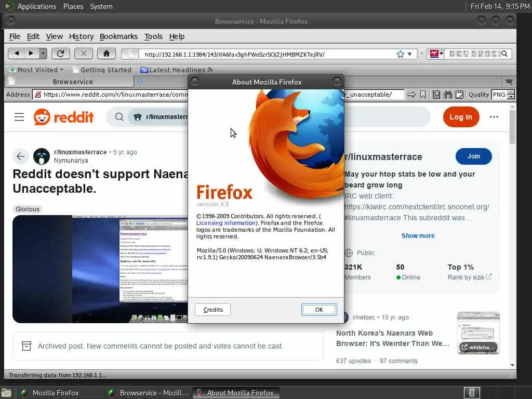
Task: Open the Bookmarks menu
Action: (x=118, y=36)
